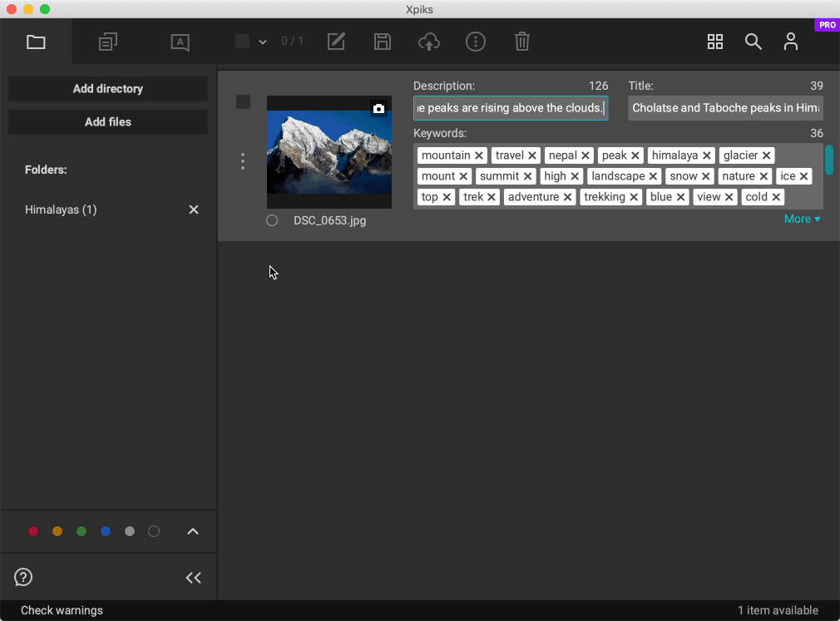Open the user account icon
The height and width of the screenshot is (621, 840).
coord(791,42)
